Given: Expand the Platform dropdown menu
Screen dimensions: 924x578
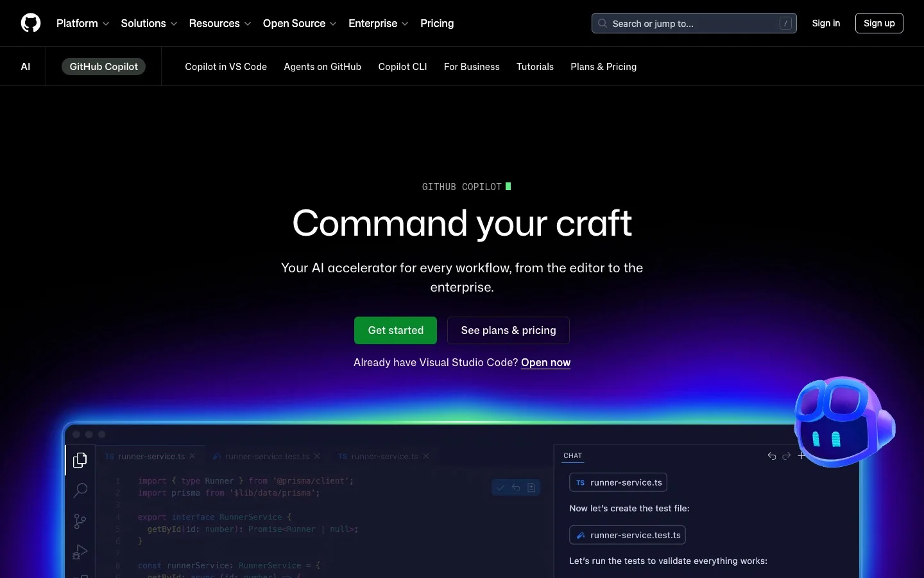Looking at the screenshot, I should tap(83, 23).
